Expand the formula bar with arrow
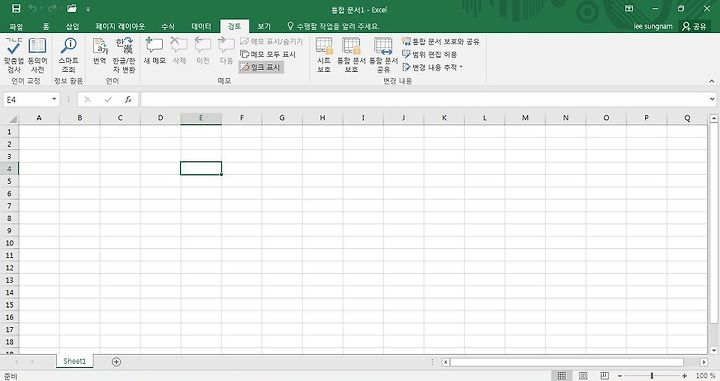 pos(712,99)
